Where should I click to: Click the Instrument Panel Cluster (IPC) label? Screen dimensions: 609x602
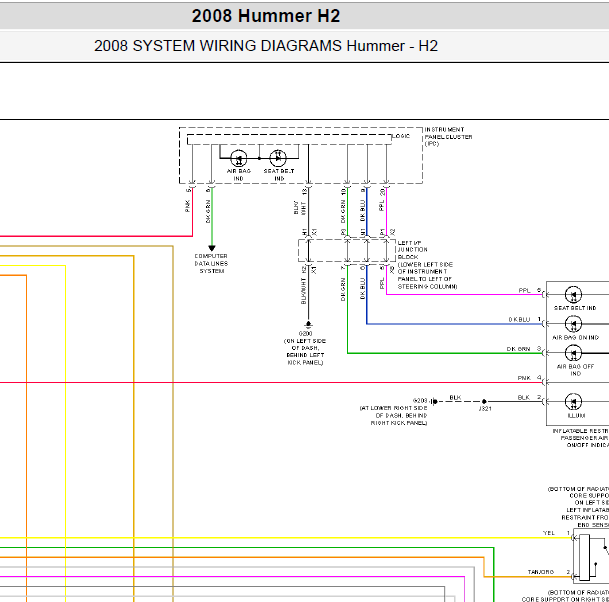tap(447, 136)
